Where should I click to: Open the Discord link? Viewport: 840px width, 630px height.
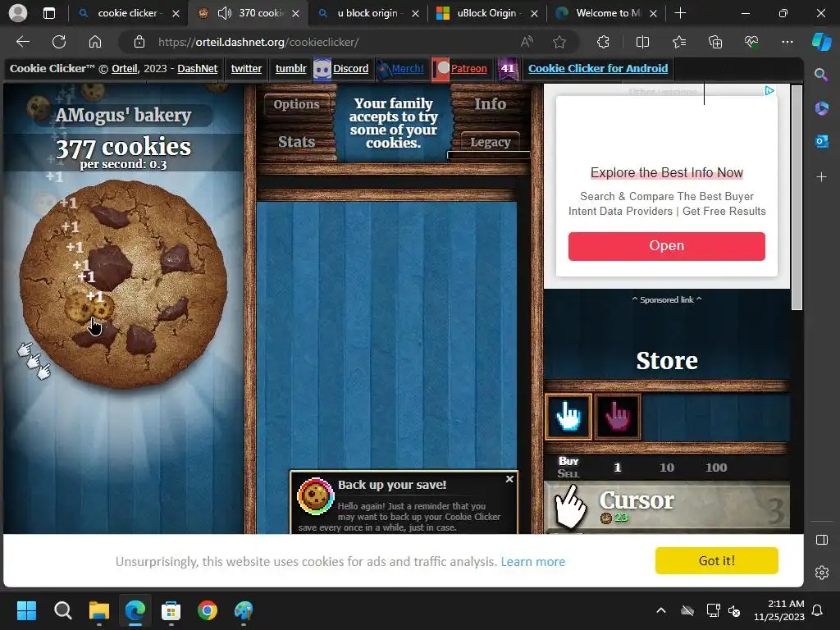(x=350, y=69)
